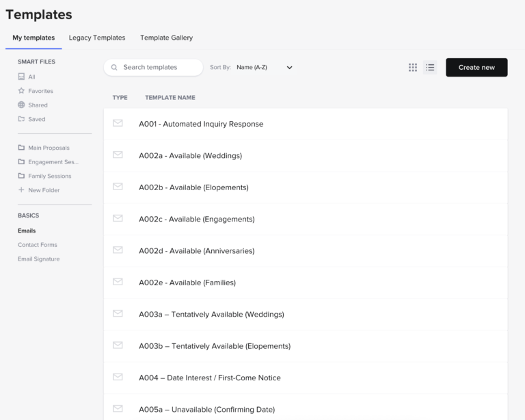The image size is (525, 420).
Task: Select Emails under Basics
Action: point(27,231)
